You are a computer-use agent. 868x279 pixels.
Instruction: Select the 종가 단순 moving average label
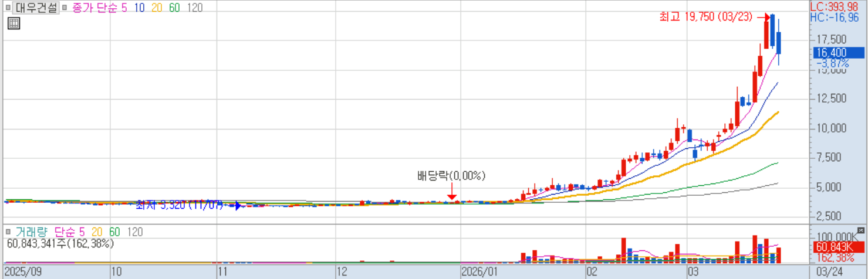pos(94,9)
